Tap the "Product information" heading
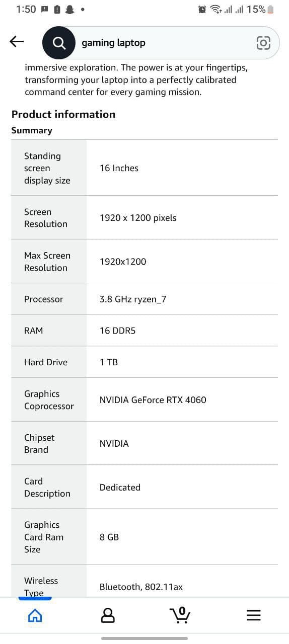 pyautogui.click(x=63, y=114)
